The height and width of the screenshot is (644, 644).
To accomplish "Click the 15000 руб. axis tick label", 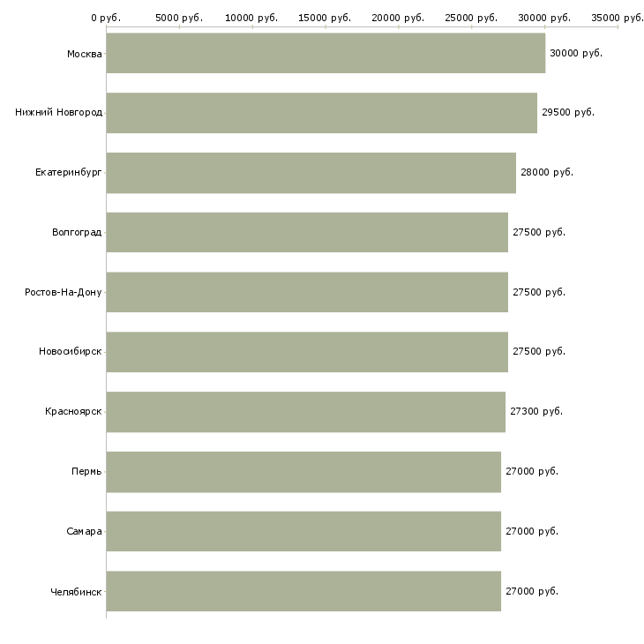I will point(326,18).
